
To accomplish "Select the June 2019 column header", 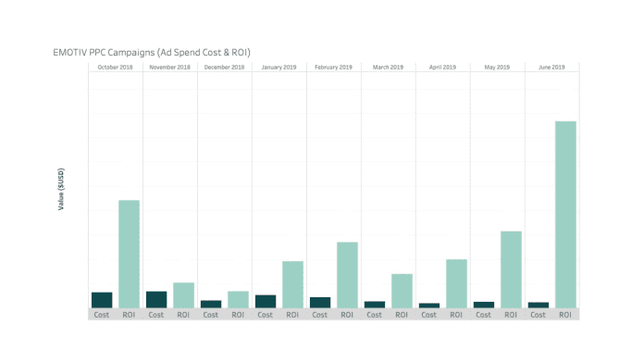I will point(551,67).
